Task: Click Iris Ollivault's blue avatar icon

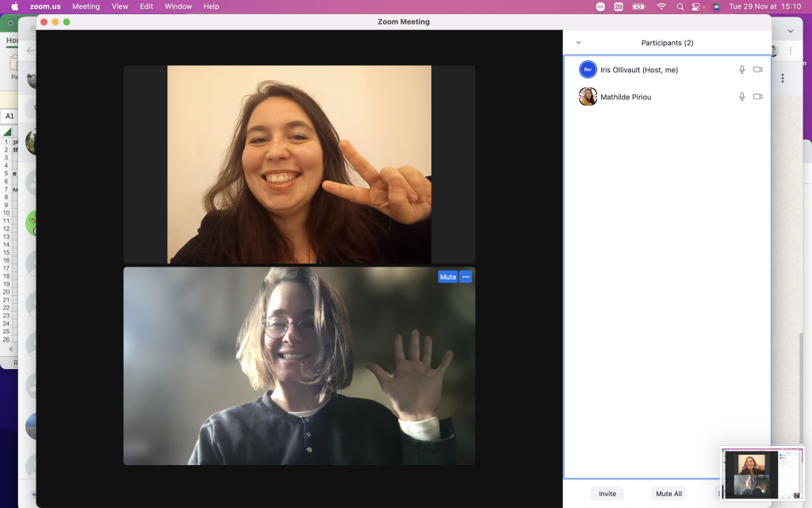Action: tap(588, 70)
